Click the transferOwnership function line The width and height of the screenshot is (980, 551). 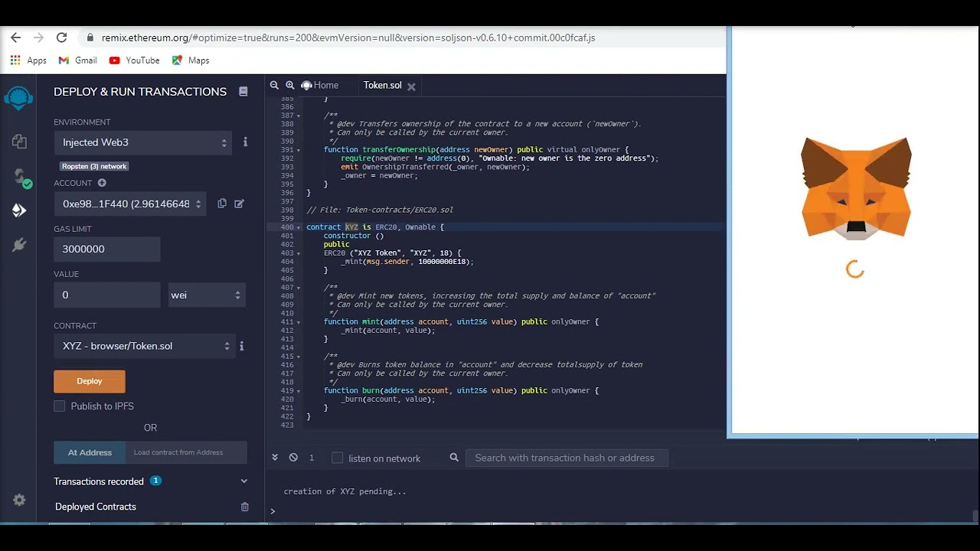[476, 149]
